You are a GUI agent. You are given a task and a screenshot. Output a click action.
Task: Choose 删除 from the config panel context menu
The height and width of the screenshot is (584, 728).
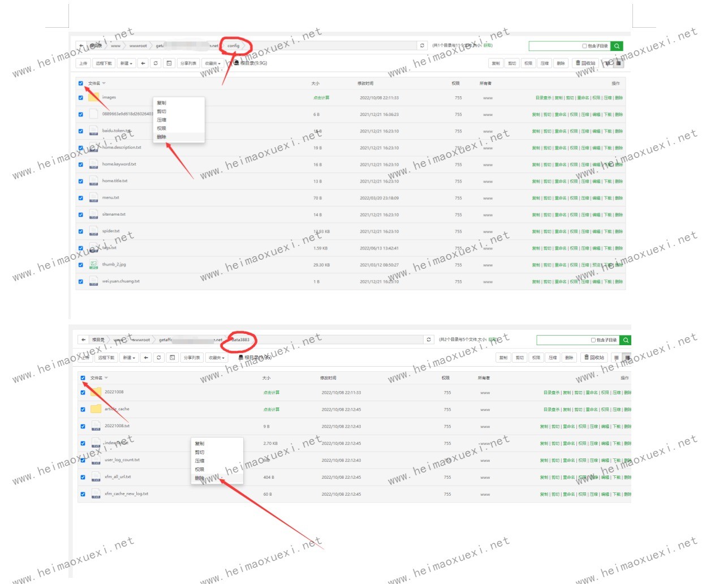(162, 137)
